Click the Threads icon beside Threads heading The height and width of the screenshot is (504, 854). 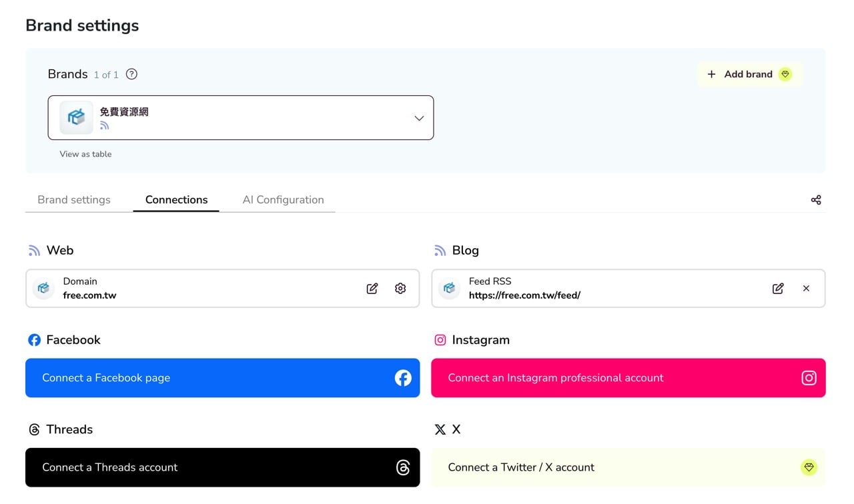click(34, 429)
